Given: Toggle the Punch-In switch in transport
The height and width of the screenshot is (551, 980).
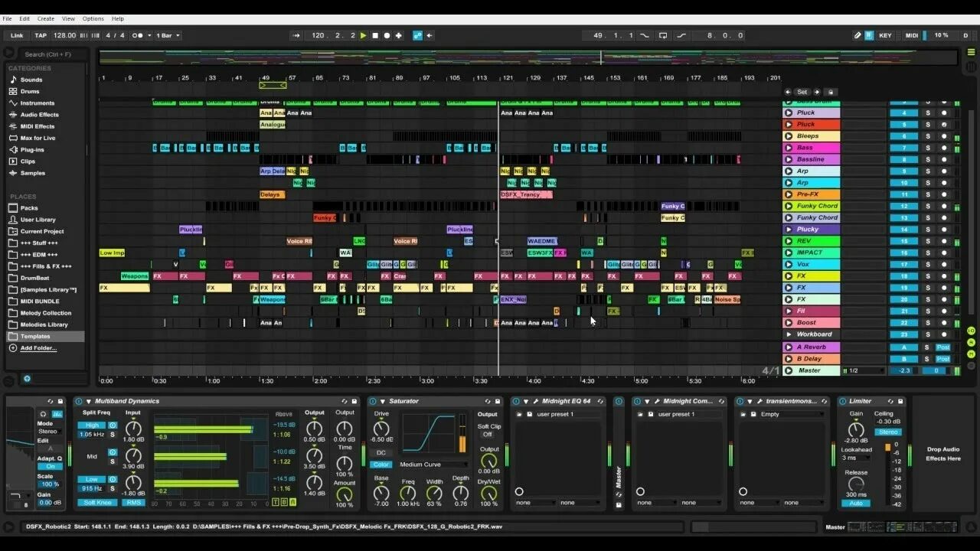Looking at the screenshot, I should [645, 35].
